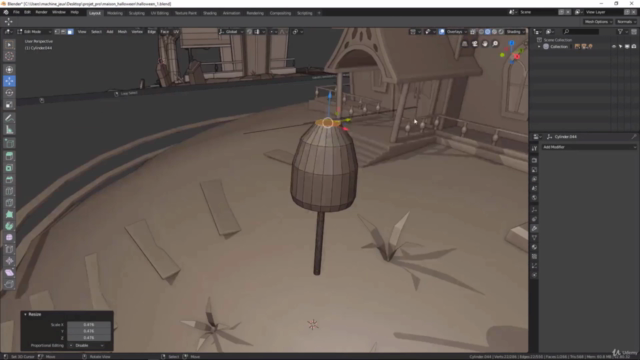This screenshot has height=360, width=640.
Task: Enable vertex select mode
Action: pyautogui.click(x=57, y=31)
